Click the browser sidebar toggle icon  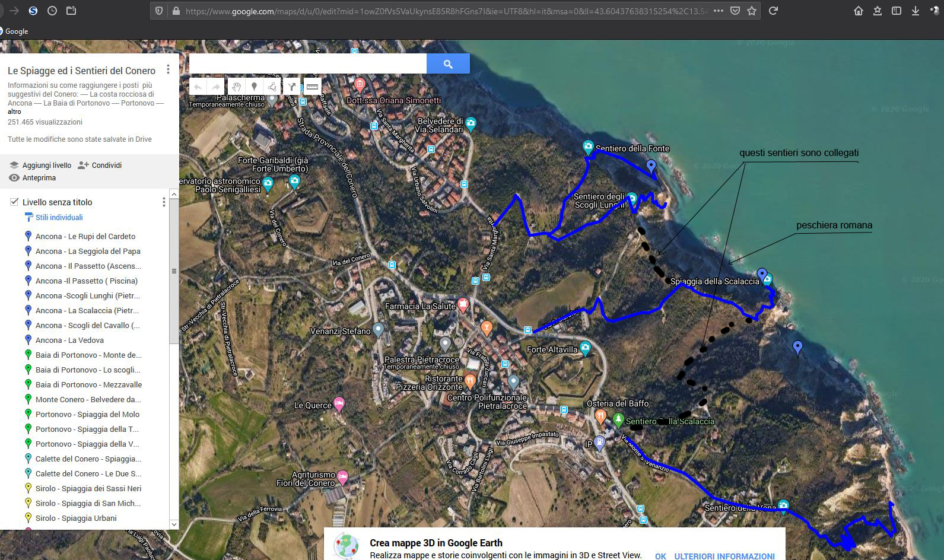click(897, 11)
